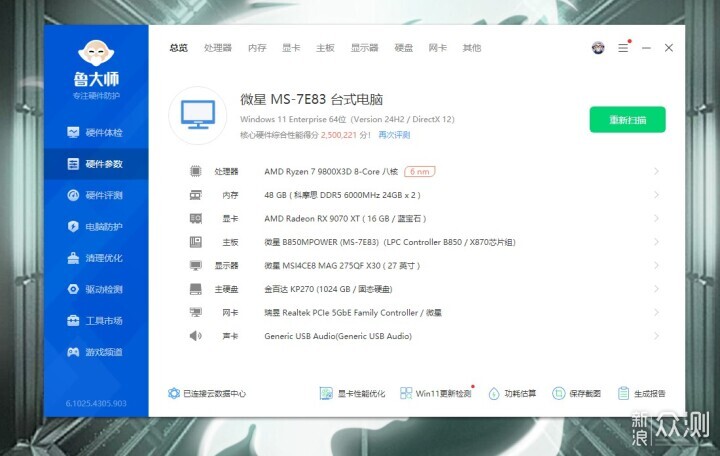Select 硬件参数 in the sidebar

coord(95,164)
